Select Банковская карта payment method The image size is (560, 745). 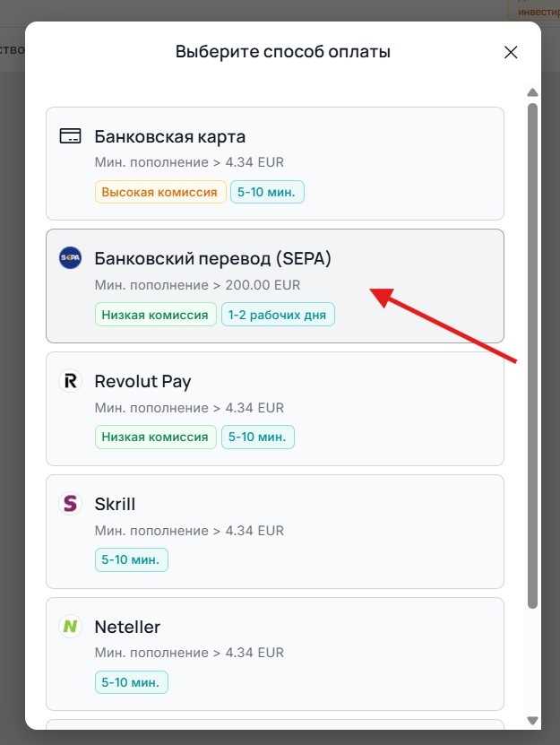pos(274,163)
